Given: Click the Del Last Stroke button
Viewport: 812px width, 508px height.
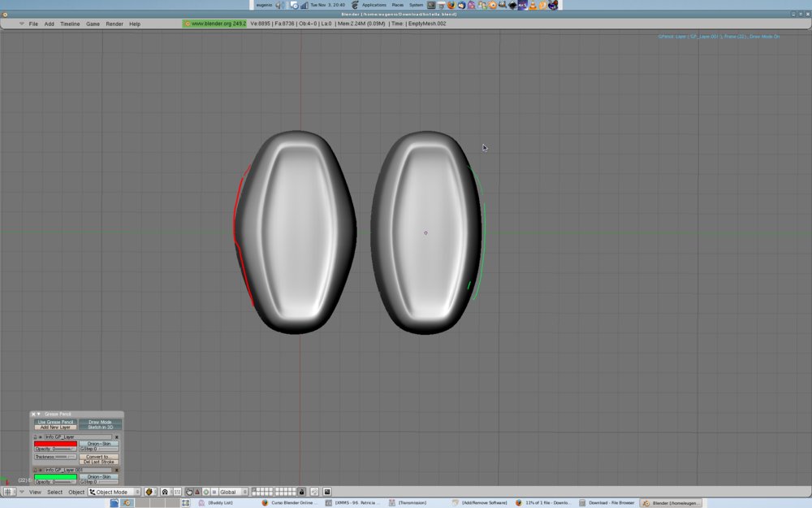Looking at the screenshot, I should tap(99, 462).
